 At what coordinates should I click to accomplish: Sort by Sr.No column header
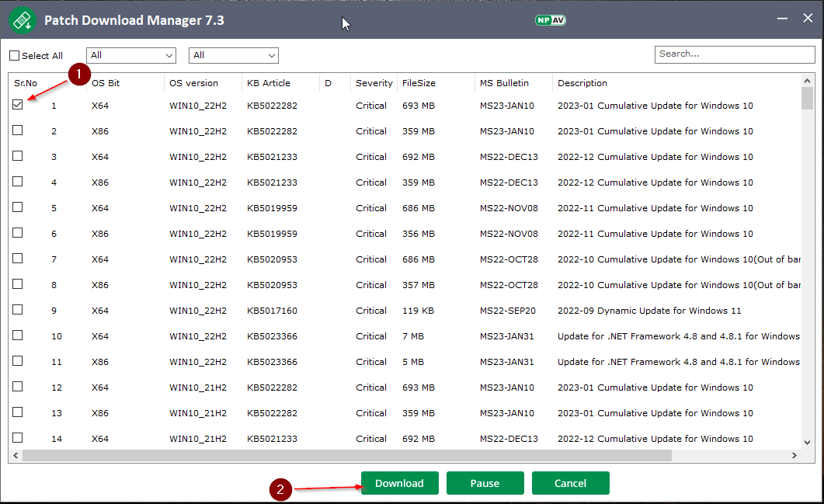(26, 83)
